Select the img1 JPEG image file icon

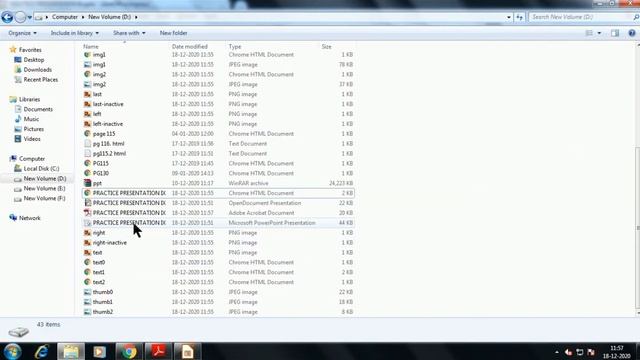[87, 64]
